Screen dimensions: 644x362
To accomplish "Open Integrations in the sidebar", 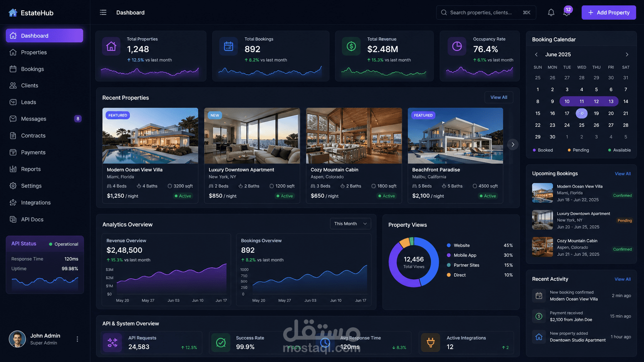I will (x=45, y=203).
